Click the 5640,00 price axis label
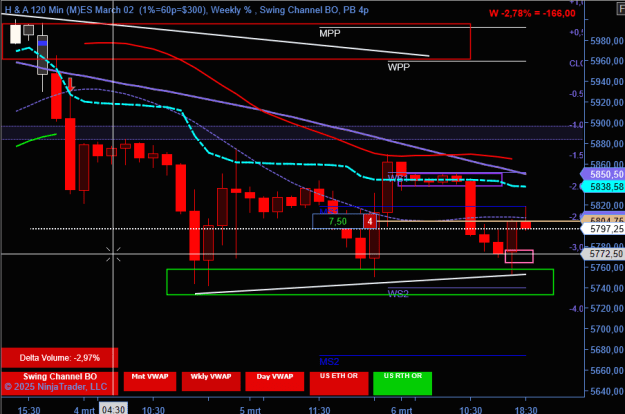This screenshot has width=625, height=414. 606,391
